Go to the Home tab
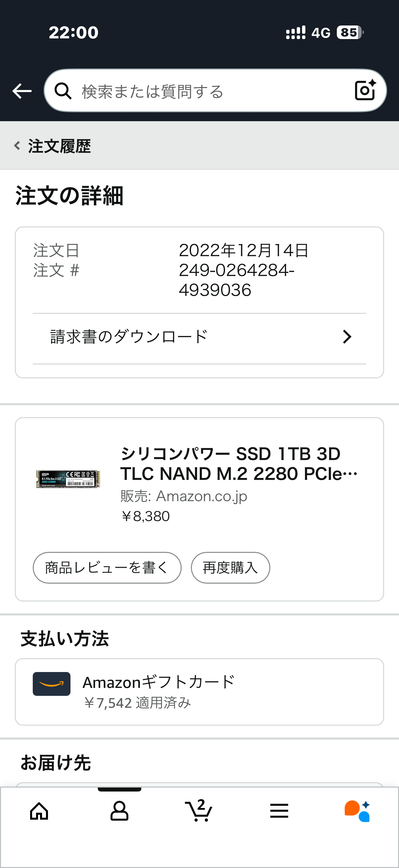The width and height of the screenshot is (399, 868). tap(39, 811)
